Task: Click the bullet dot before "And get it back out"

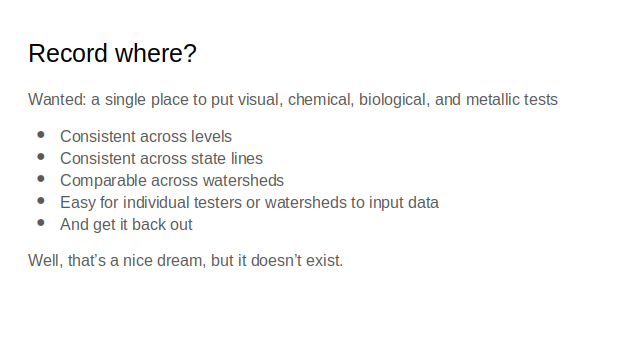Action: 41,223
